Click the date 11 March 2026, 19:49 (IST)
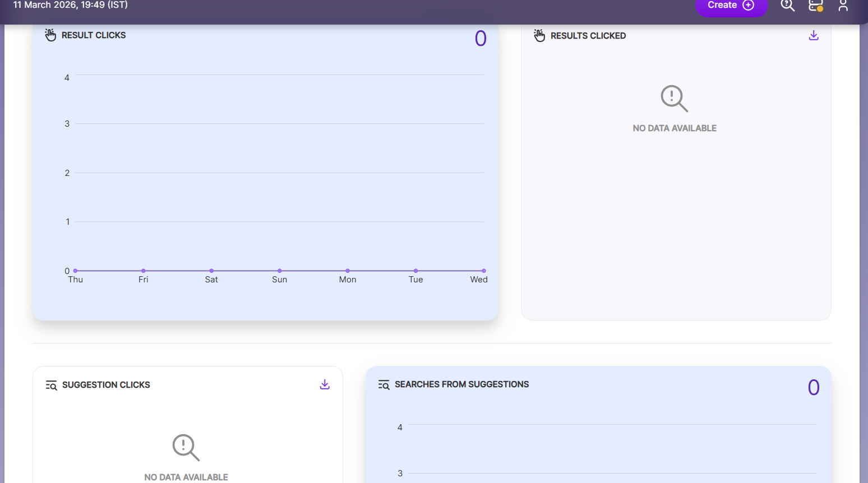 [71, 5]
